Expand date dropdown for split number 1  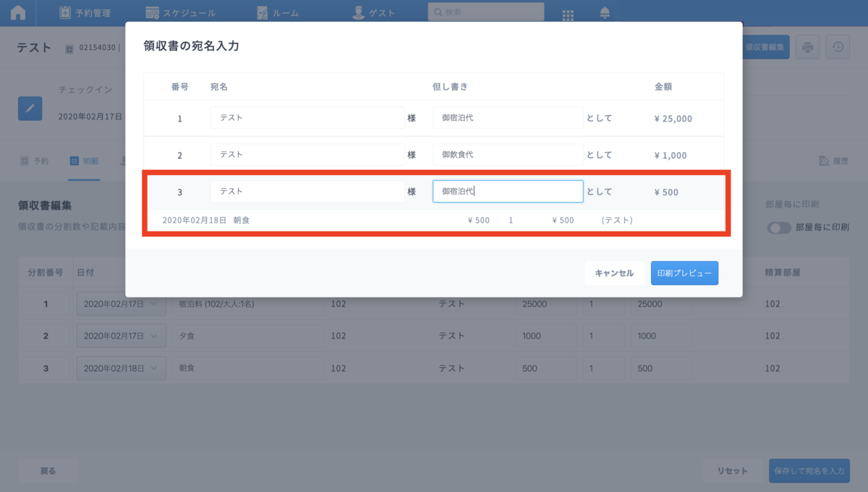121,305
